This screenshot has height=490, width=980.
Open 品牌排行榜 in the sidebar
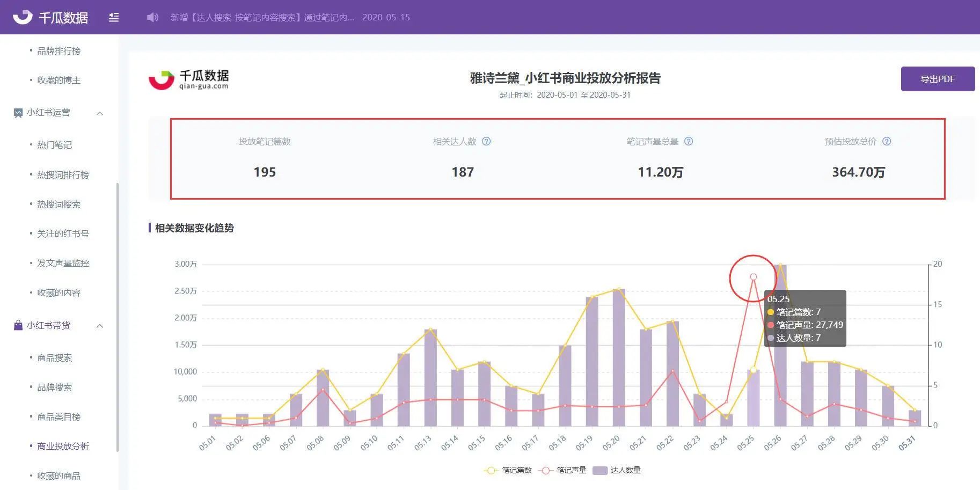click(x=58, y=50)
